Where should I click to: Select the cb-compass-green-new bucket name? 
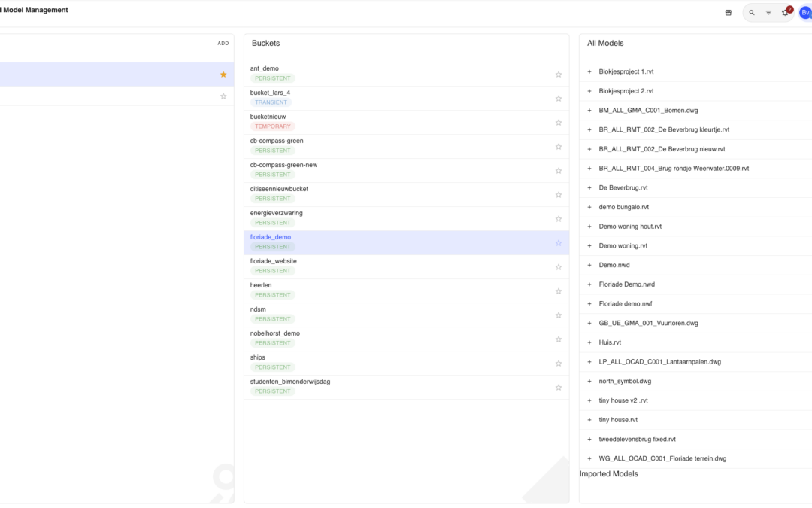pos(283,165)
